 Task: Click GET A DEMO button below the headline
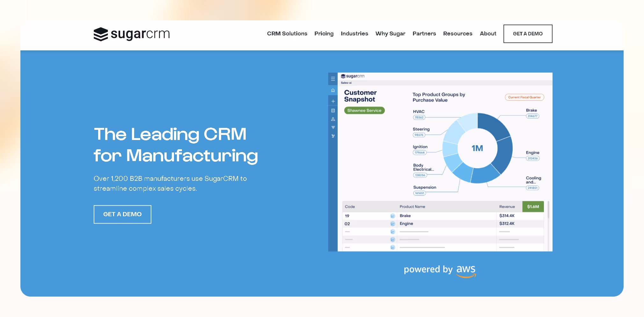click(x=122, y=214)
